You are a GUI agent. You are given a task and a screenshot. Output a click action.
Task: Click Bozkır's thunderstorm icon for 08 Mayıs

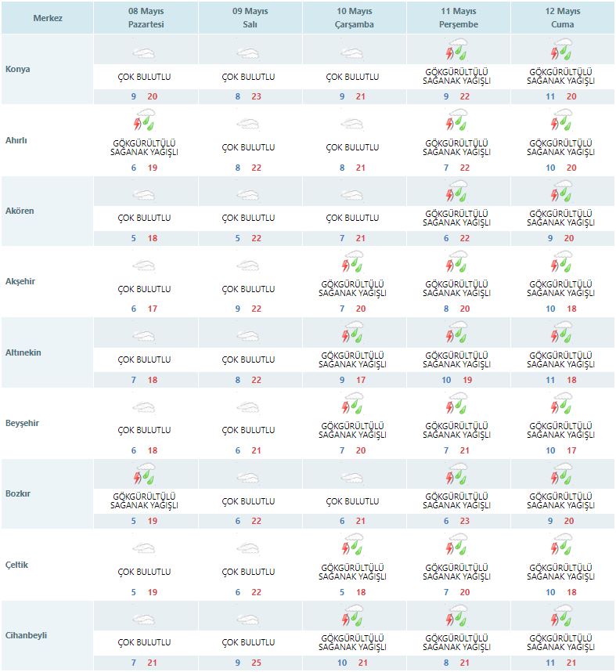(144, 476)
